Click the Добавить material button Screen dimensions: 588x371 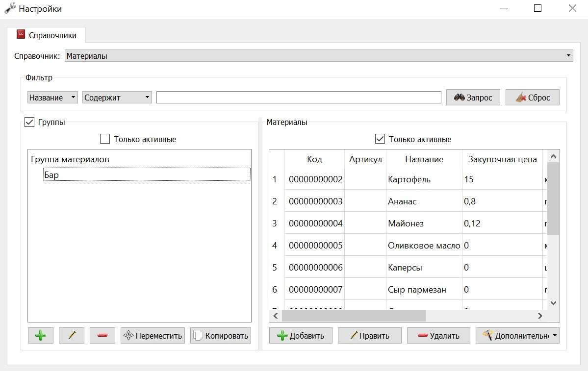(x=301, y=335)
